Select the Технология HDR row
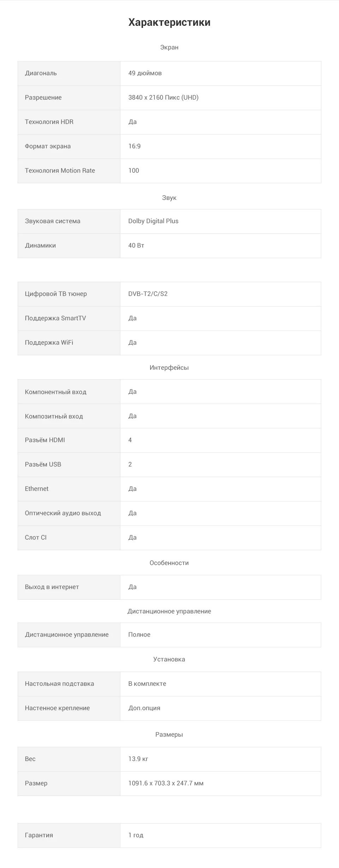 coord(169,122)
